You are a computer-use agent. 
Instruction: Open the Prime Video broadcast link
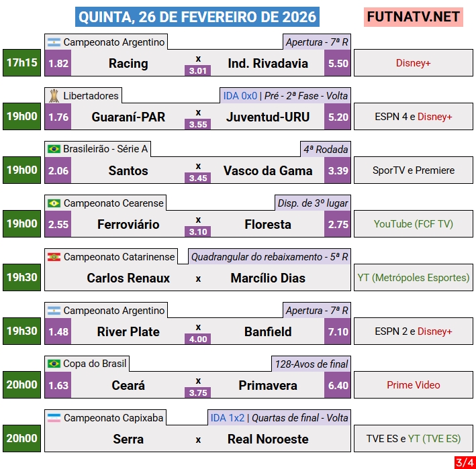(x=413, y=385)
